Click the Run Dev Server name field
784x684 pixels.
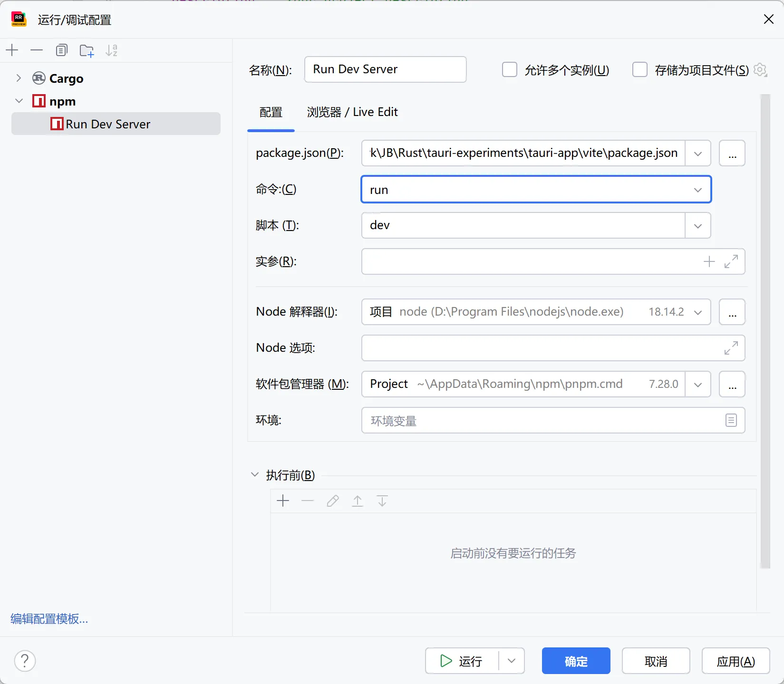385,69
